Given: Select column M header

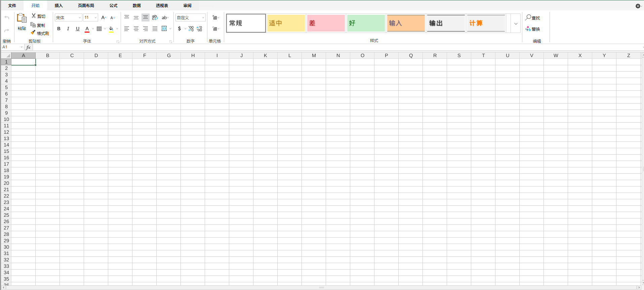Looking at the screenshot, I should (314, 55).
